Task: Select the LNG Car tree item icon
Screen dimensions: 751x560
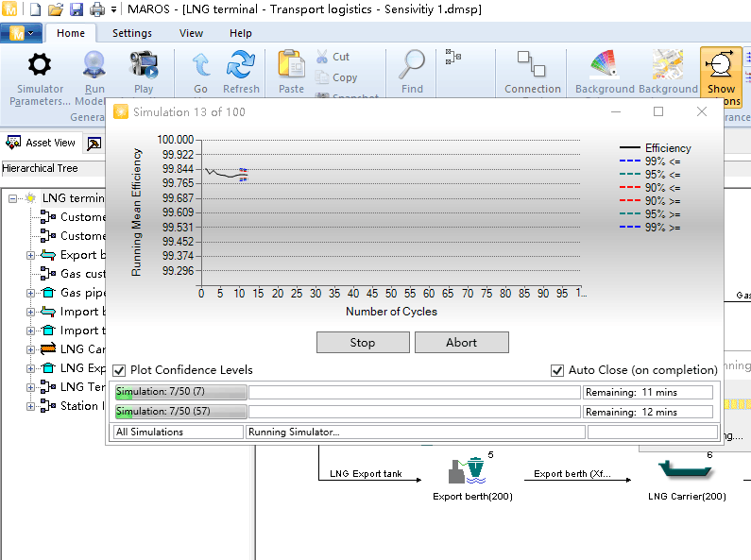Action: pos(48,348)
